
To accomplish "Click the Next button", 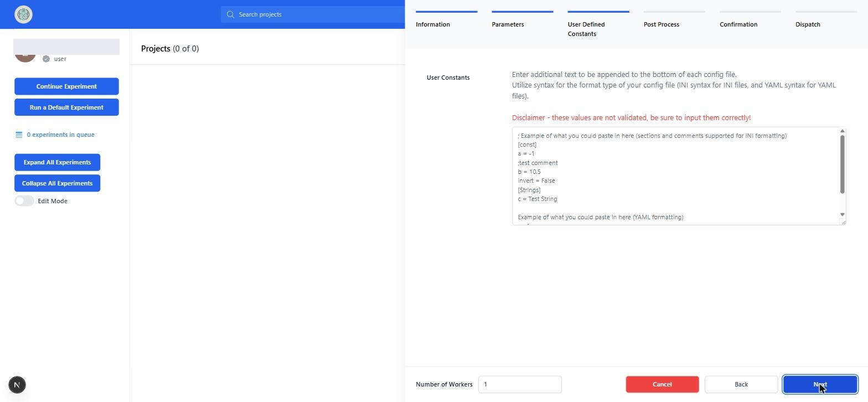I will tap(820, 384).
